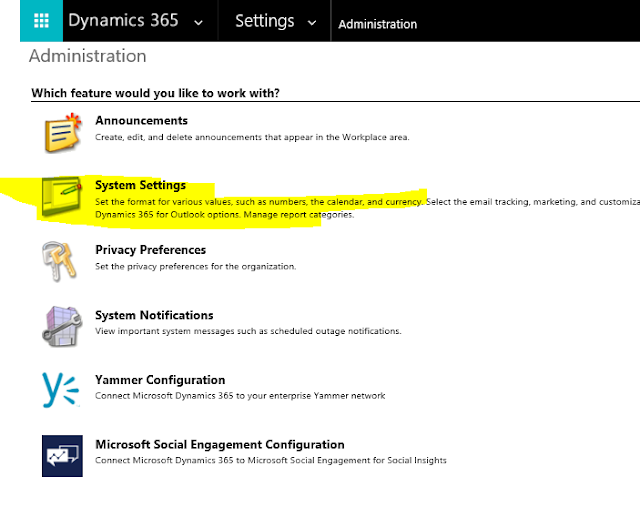The width and height of the screenshot is (640, 507).
Task: Click the 'enterprise Yammer network' description
Action: click(x=240, y=396)
